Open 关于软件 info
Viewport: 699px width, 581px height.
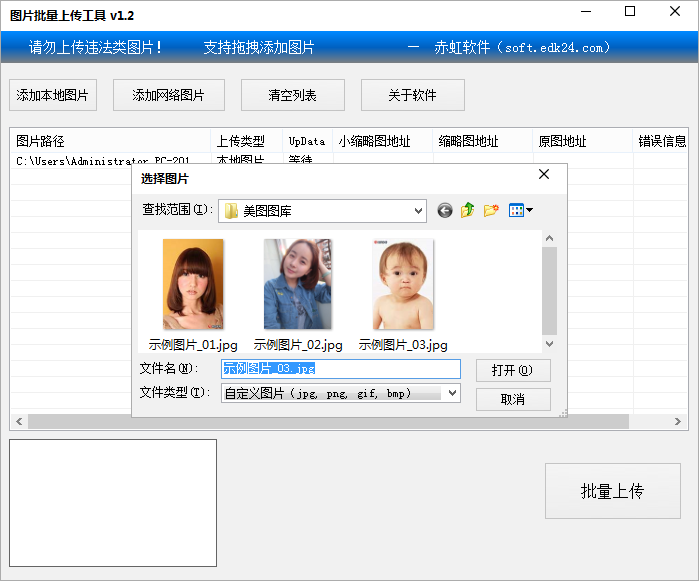coord(413,96)
